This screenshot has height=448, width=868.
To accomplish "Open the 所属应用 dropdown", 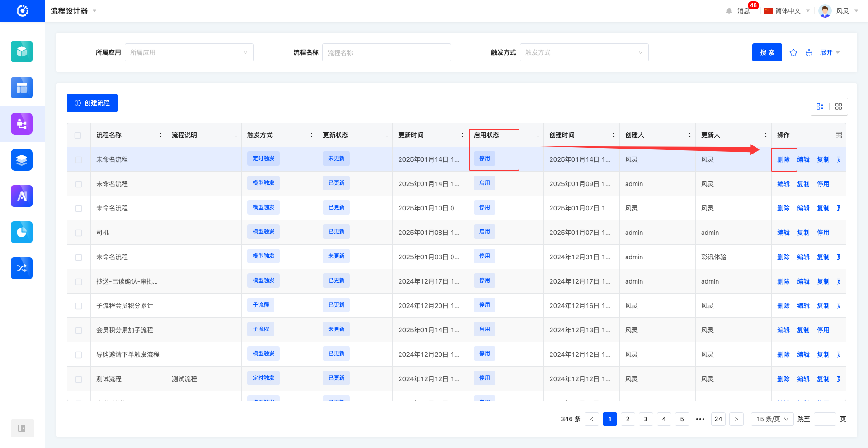I will coord(189,52).
